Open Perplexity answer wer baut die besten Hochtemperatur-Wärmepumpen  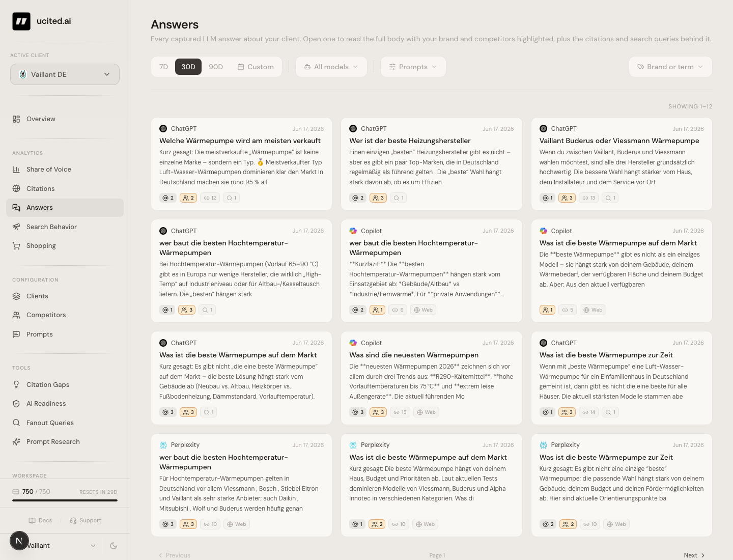pyautogui.click(x=241, y=485)
